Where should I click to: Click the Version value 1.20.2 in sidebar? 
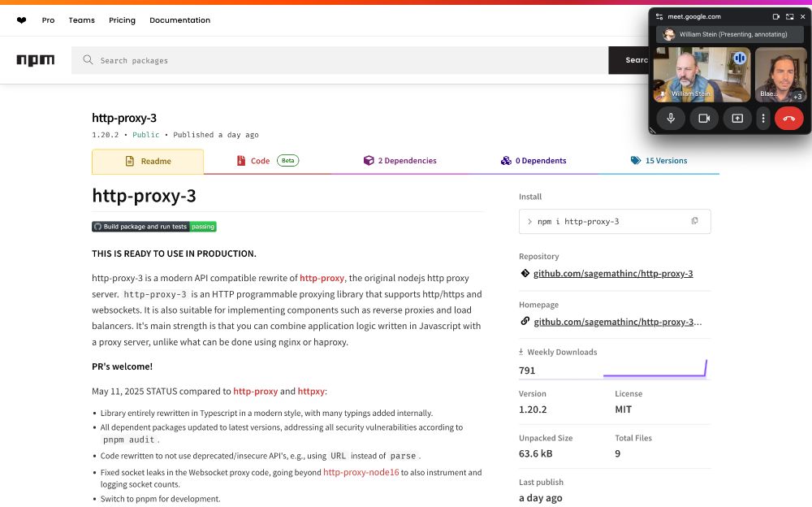[533, 409]
